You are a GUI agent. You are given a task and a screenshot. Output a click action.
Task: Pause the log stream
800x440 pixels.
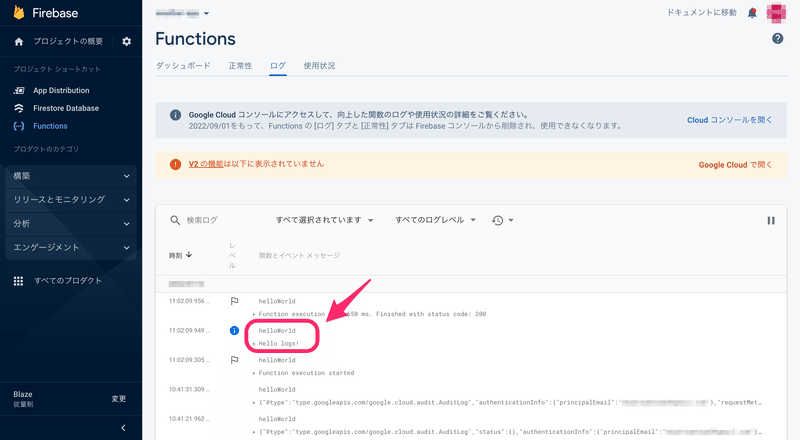770,220
